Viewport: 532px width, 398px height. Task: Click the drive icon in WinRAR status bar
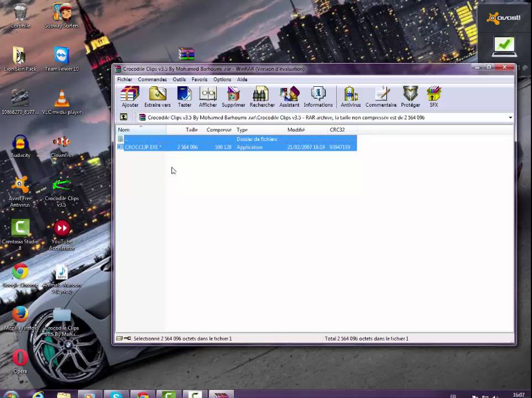pos(119,338)
